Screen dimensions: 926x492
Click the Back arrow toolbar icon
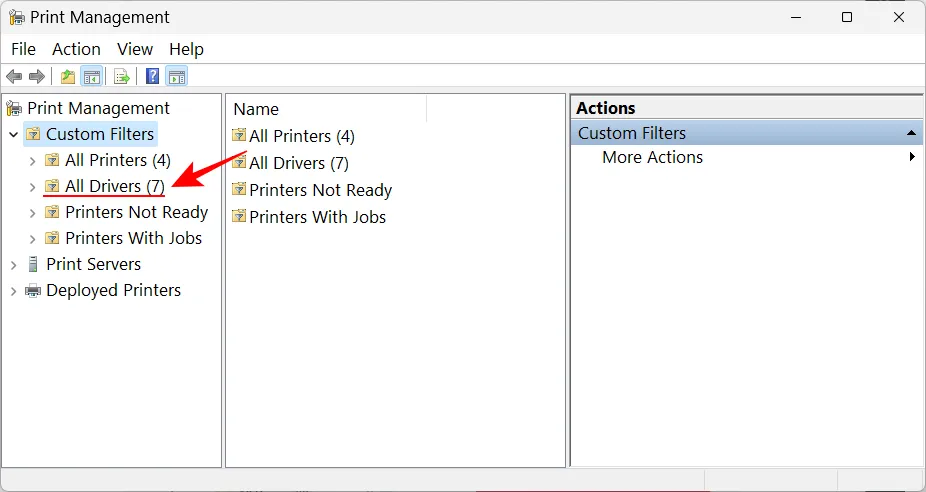point(14,77)
